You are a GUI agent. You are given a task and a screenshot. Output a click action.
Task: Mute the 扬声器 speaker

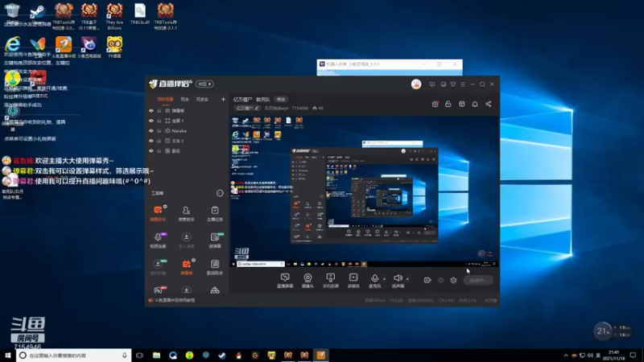[x=398, y=280]
